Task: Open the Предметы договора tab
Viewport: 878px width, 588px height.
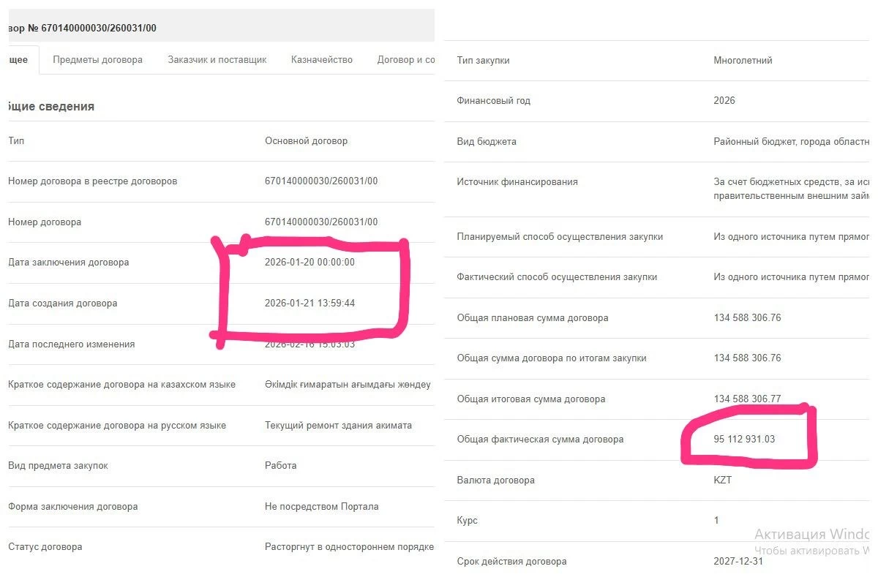Action: pos(97,60)
